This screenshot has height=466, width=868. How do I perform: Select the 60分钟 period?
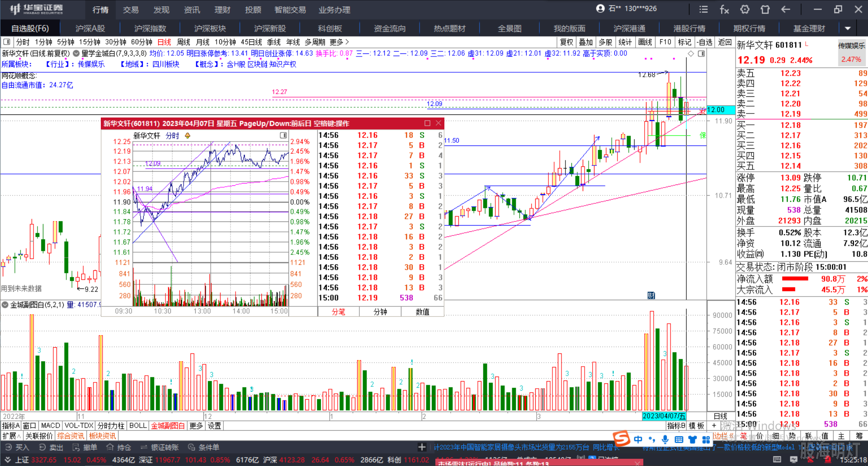pyautogui.click(x=142, y=42)
